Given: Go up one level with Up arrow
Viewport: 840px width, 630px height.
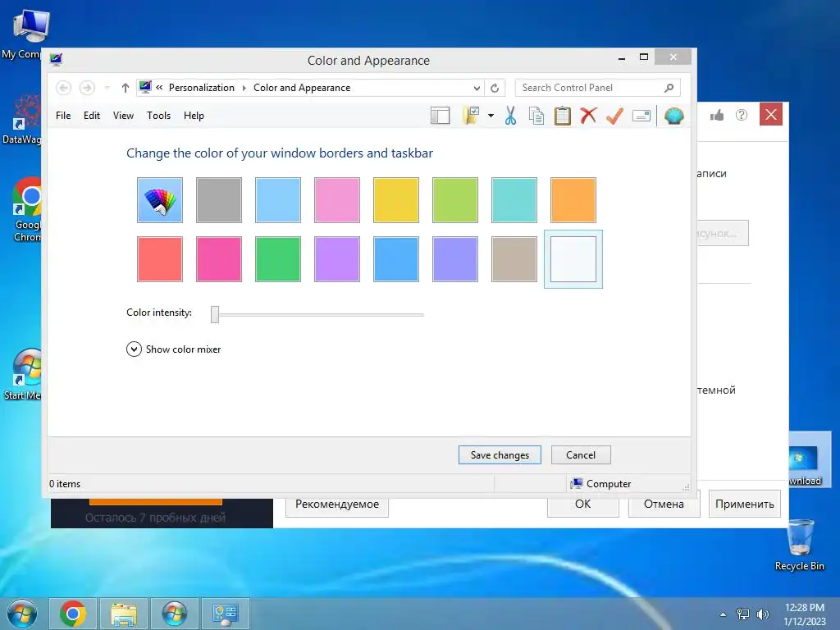Looking at the screenshot, I should coord(126,87).
